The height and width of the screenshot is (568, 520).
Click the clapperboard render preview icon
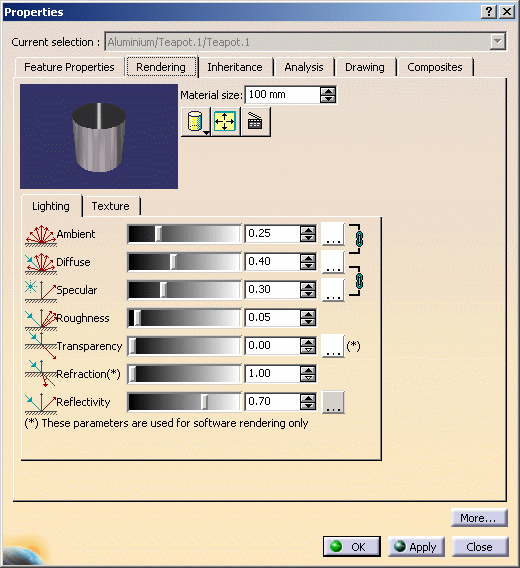point(255,122)
